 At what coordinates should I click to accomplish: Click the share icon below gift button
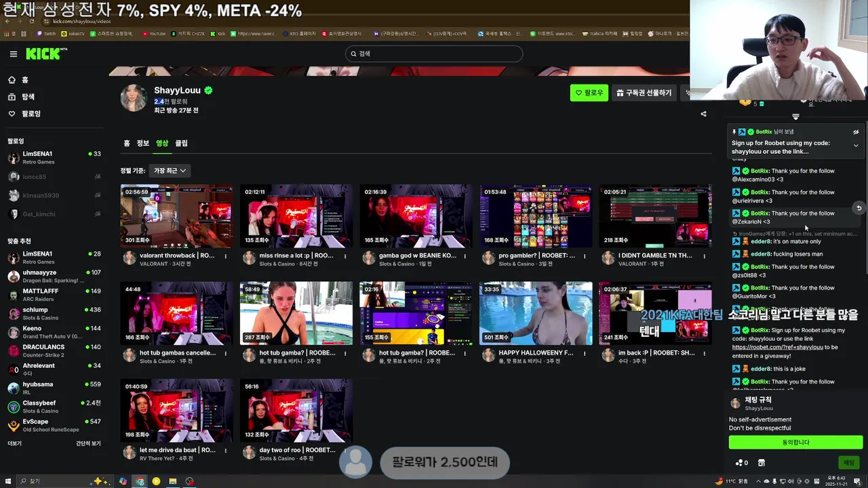tap(703, 114)
